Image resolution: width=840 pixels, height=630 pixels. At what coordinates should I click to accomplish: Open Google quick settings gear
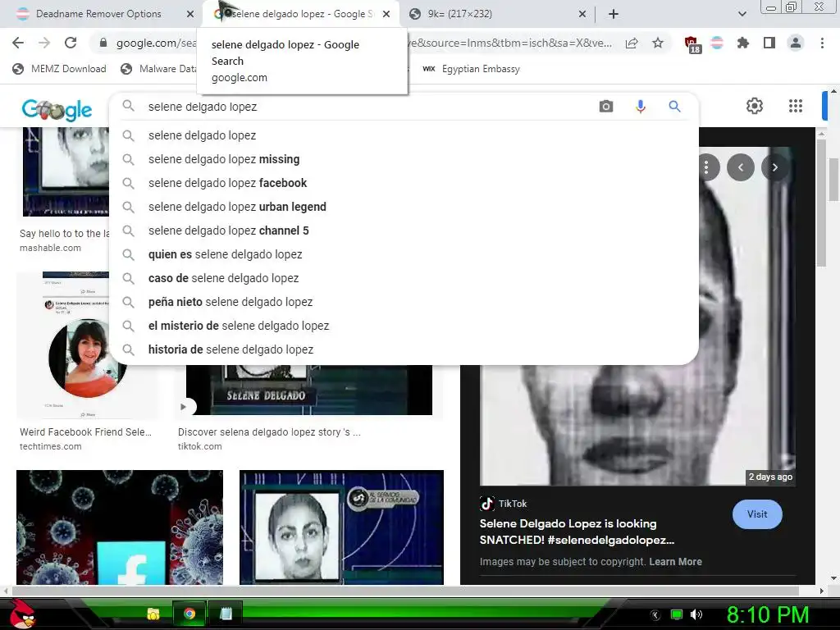coord(755,106)
